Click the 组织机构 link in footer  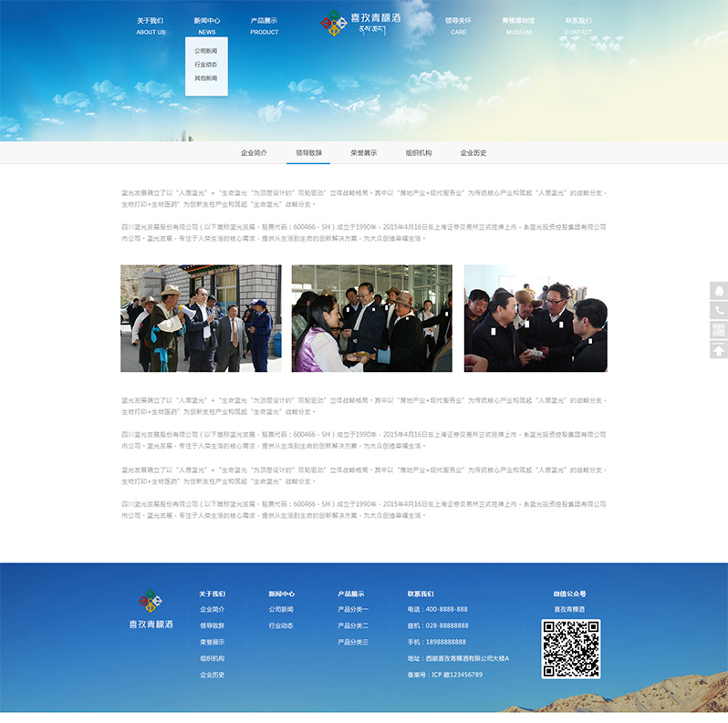(212, 658)
